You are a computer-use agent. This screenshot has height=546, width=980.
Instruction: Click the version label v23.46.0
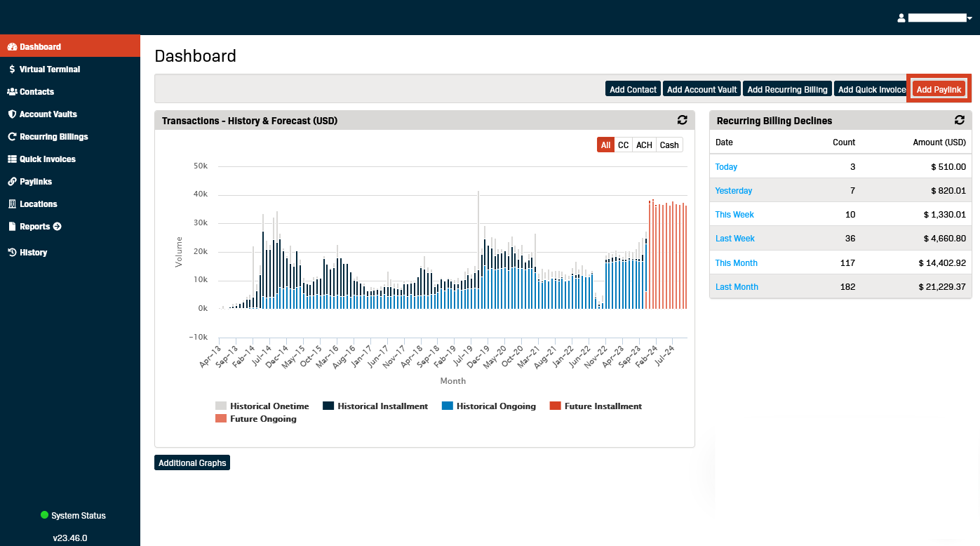[70, 538]
